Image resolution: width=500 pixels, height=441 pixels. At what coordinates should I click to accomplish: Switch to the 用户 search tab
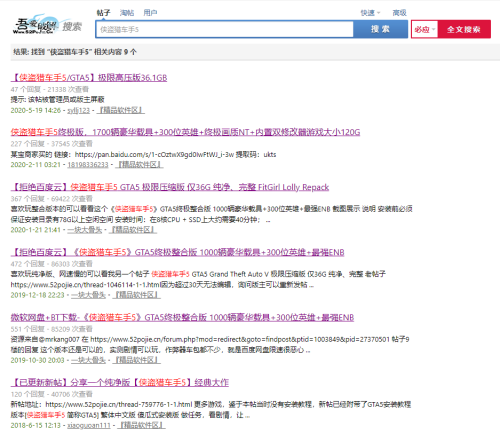150,13
